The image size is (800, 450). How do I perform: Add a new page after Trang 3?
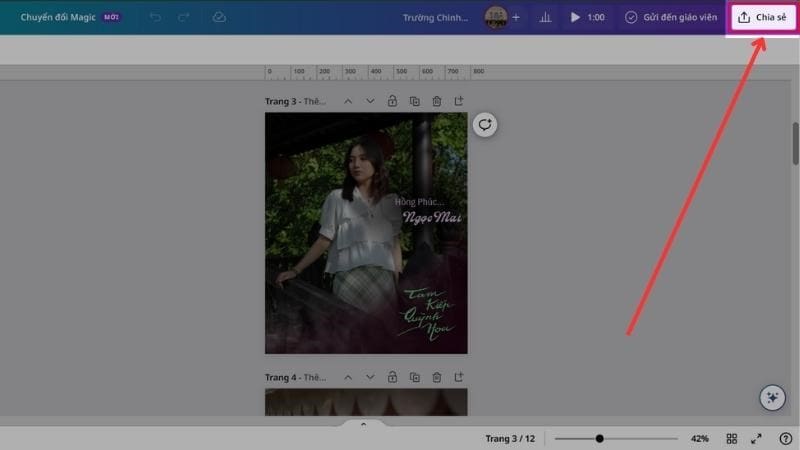pos(459,101)
